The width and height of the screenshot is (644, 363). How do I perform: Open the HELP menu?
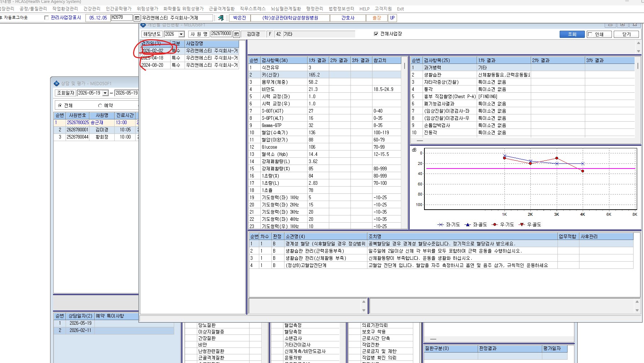tap(365, 9)
